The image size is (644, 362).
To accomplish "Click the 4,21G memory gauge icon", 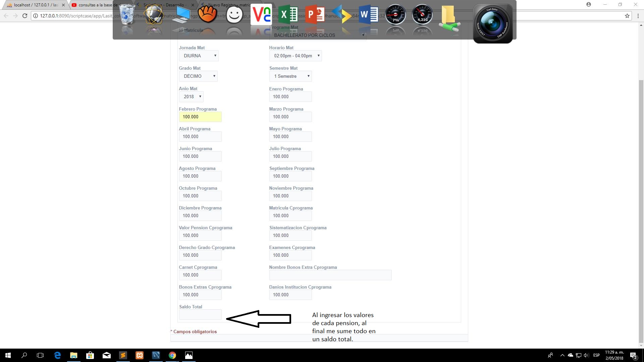I will point(422,15).
